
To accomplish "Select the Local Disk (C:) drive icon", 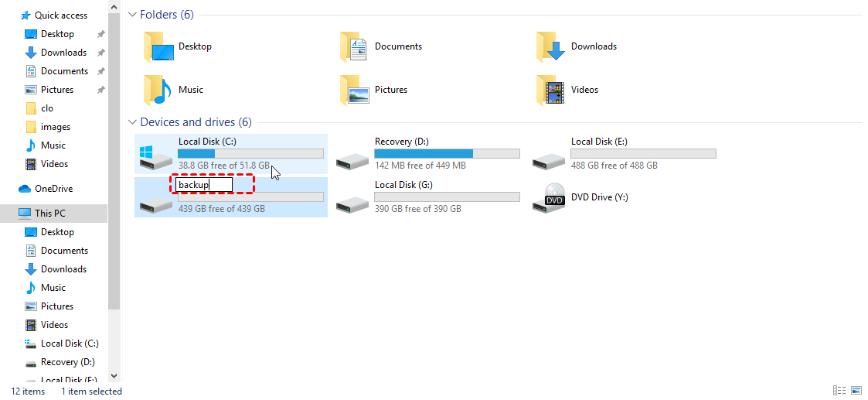I will (155, 154).
